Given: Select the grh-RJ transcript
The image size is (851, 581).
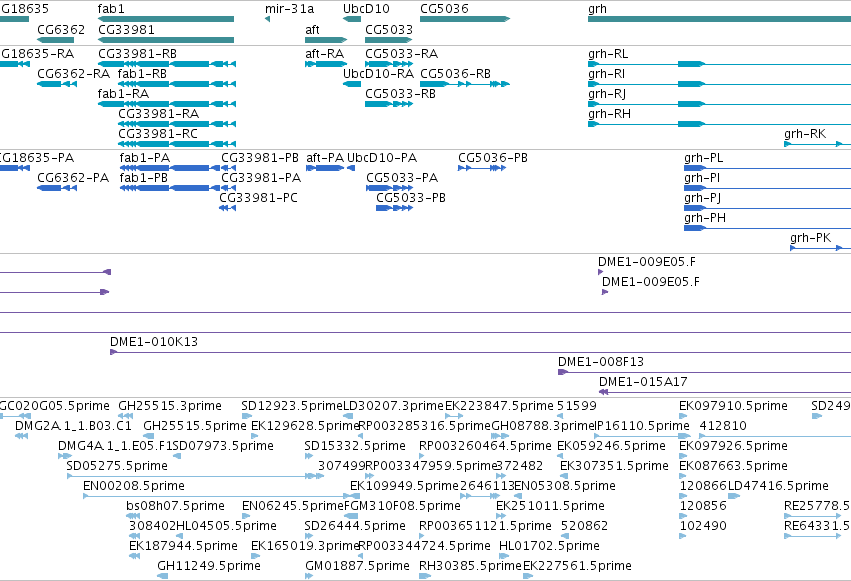Looking at the screenshot, I should tap(719, 104).
